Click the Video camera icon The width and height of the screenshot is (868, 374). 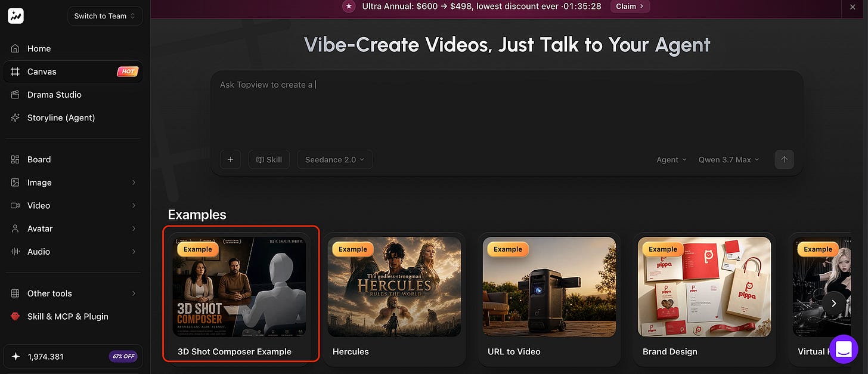click(15, 205)
